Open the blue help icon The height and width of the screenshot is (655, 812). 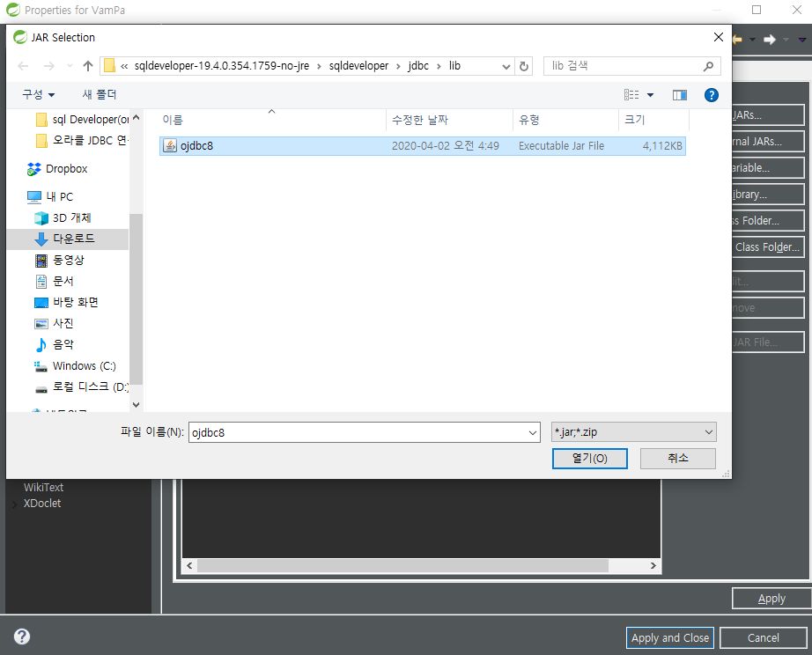click(x=711, y=95)
